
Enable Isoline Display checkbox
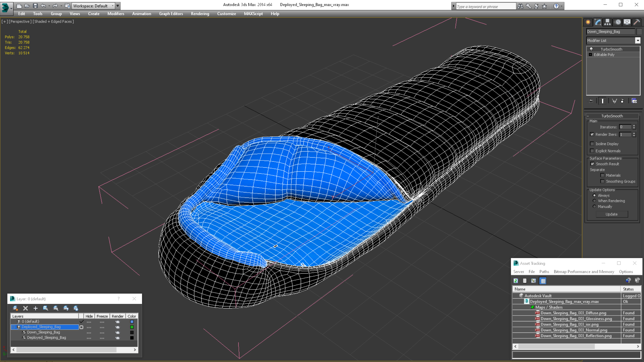pyautogui.click(x=592, y=144)
